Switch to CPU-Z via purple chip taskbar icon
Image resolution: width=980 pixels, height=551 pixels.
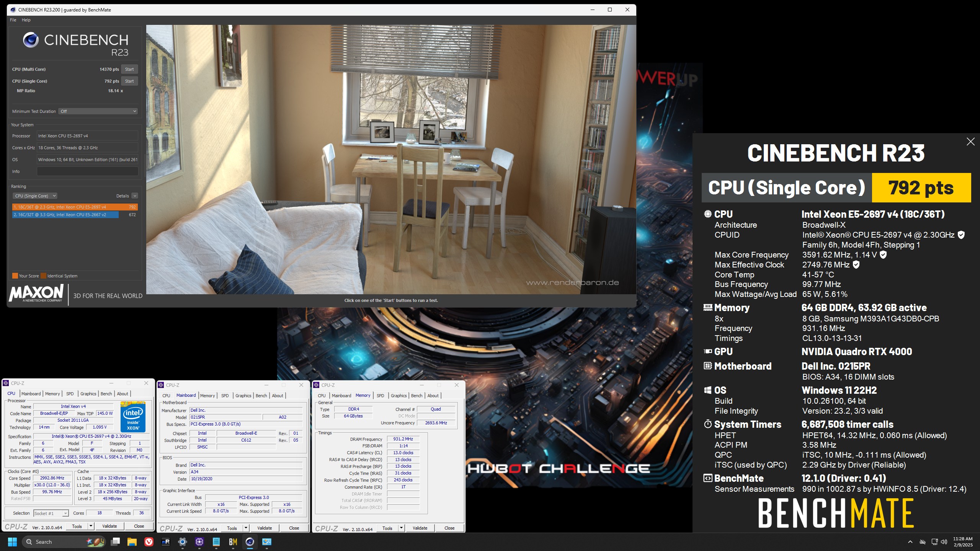pyautogui.click(x=199, y=542)
